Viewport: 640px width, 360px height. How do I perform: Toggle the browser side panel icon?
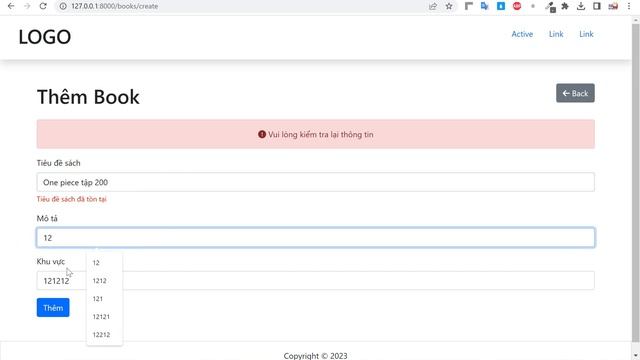click(x=597, y=6)
